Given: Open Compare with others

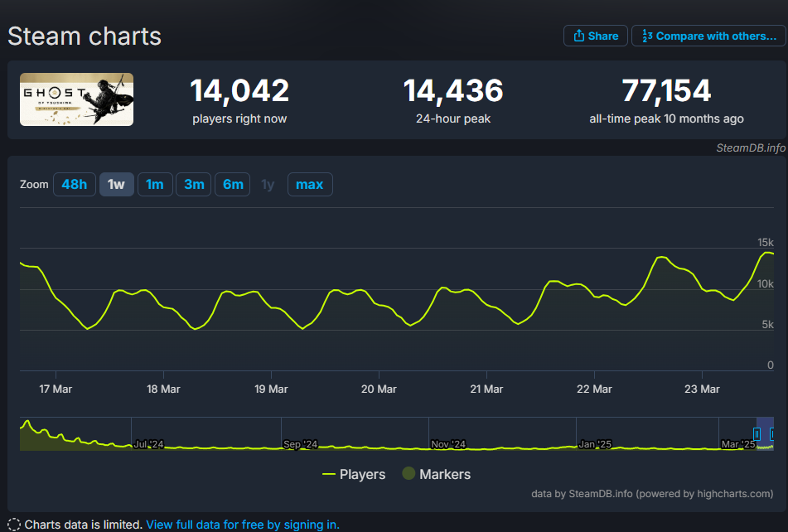Looking at the screenshot, I should point(708,36).
